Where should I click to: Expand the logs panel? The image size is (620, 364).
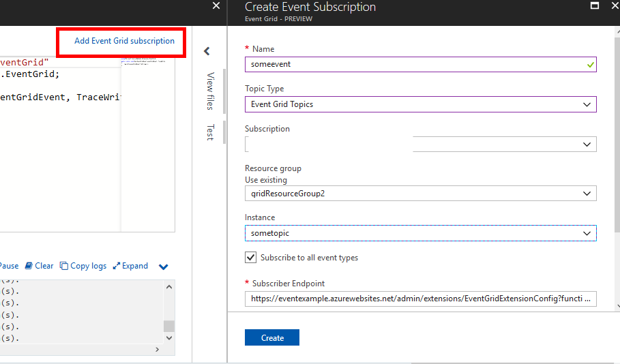click(130, 266)
